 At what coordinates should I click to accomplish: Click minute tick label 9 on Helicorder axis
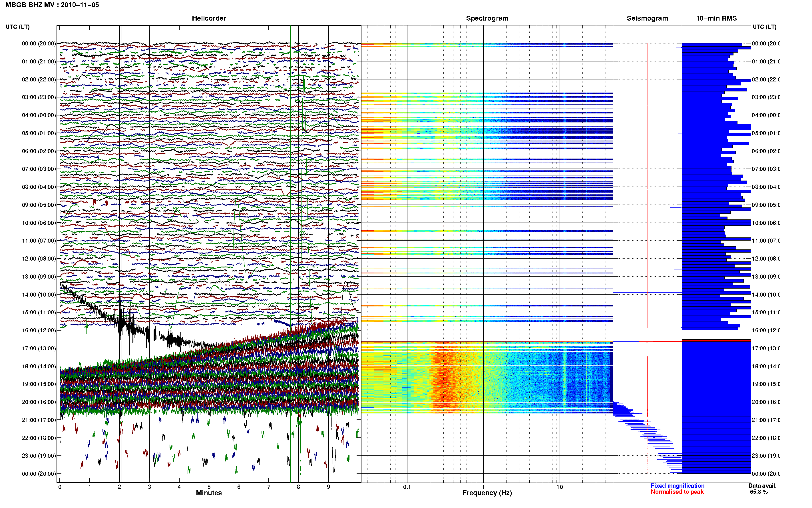coord(328,487)
